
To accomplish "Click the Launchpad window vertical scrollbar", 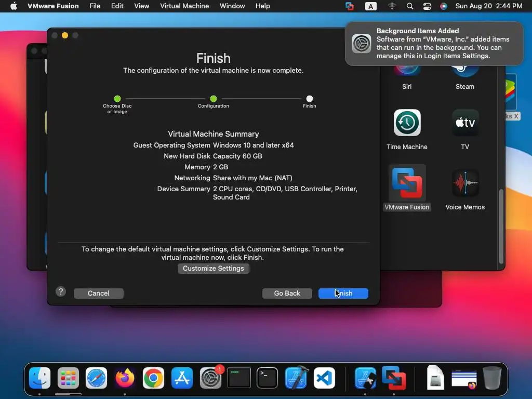I will coord(501,227).
